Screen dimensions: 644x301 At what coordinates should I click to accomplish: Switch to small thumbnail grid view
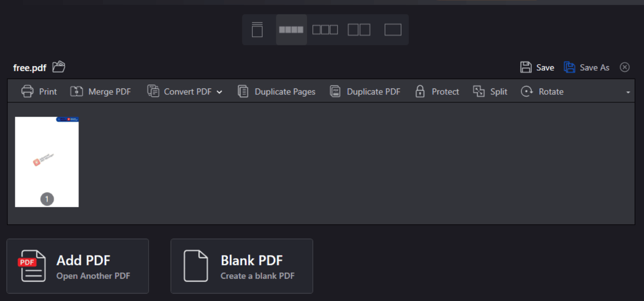coord(291,29)
